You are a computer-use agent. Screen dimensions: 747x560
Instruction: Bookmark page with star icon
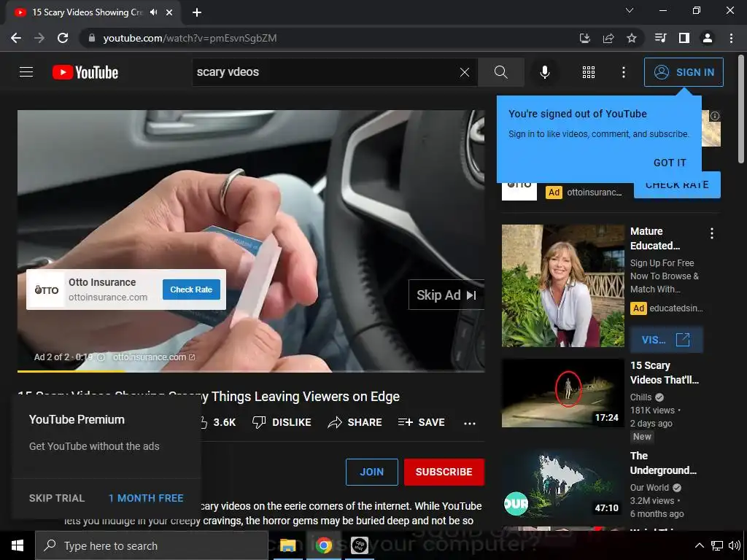click(632, 38)
